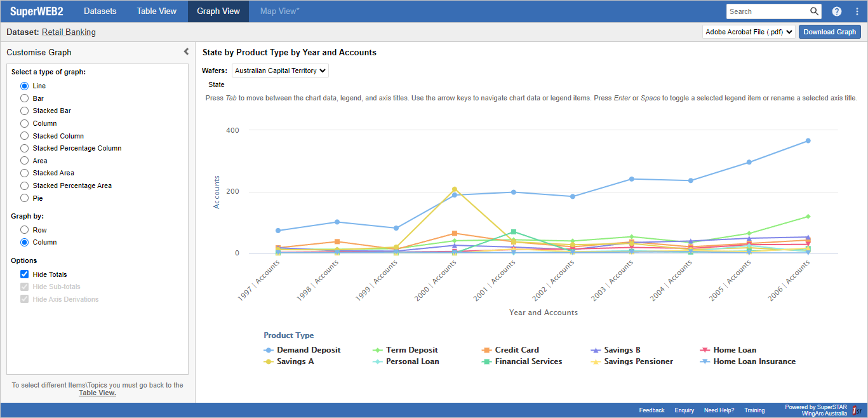
Task: Switch to the Table View tab
Action: [156, 11]
